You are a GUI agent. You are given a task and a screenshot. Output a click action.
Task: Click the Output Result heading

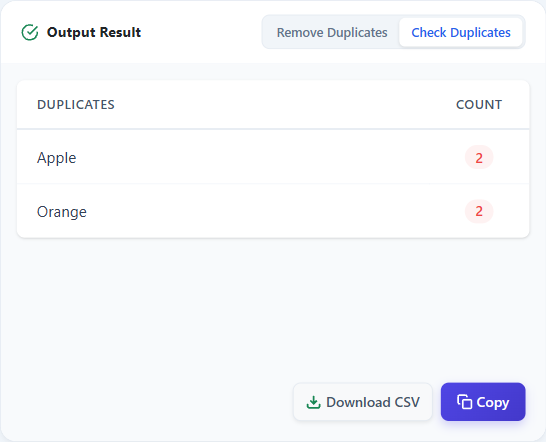[94, 32]
